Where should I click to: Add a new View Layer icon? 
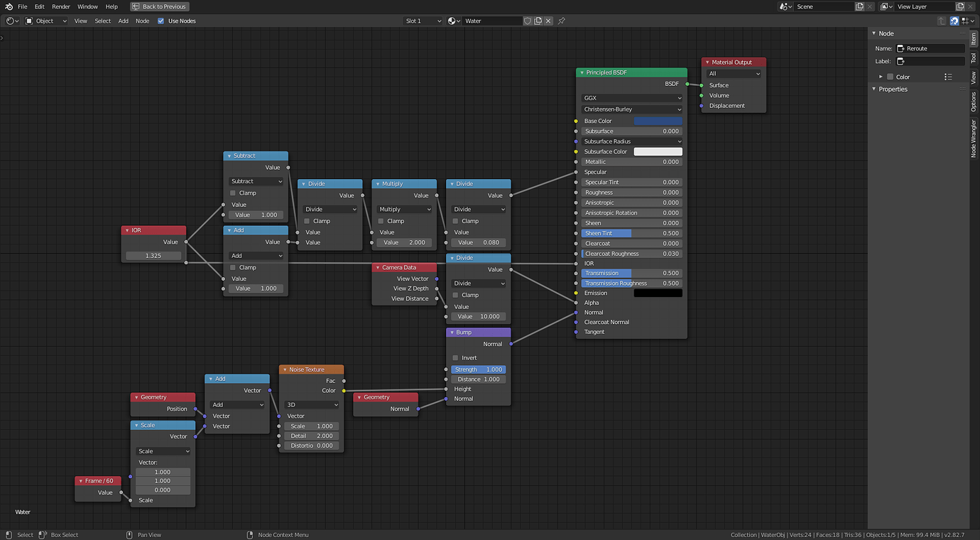click(x=961, y=6)
